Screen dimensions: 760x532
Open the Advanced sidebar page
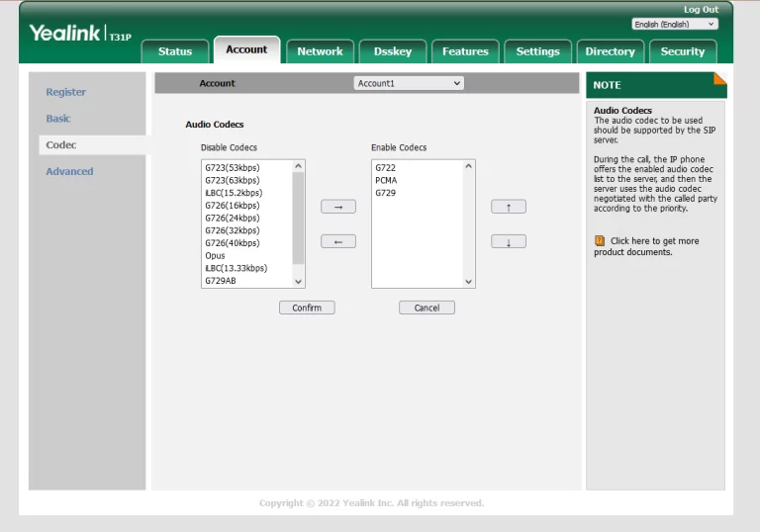coord(69,171)
